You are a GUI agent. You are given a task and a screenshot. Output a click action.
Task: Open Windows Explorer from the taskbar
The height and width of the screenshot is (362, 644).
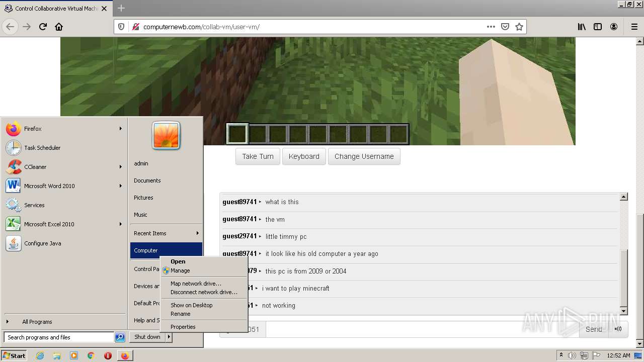(x=57, y=355)
